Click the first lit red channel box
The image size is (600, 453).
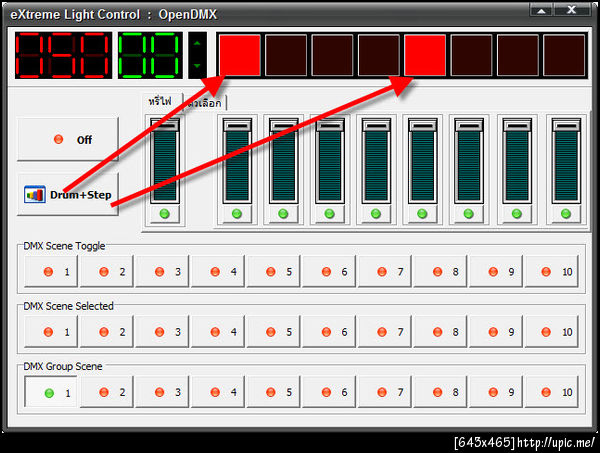point(240,55)
